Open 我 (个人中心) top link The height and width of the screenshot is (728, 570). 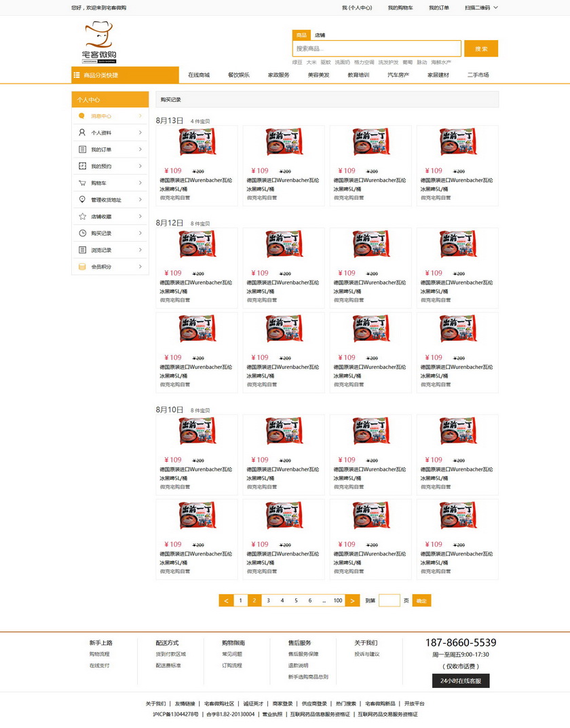tap(357, 7)
